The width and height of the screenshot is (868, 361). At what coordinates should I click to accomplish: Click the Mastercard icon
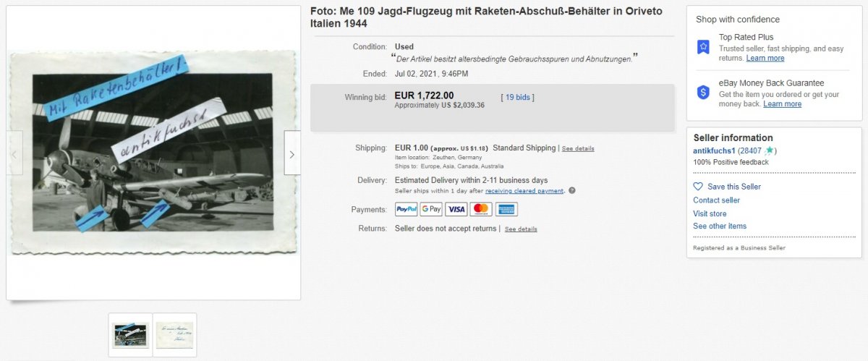pyautogui.click(x=481, y=209)
